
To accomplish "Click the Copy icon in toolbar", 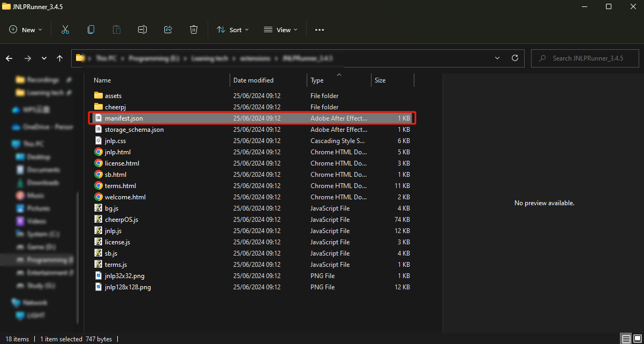I will [x=91, y=30].
